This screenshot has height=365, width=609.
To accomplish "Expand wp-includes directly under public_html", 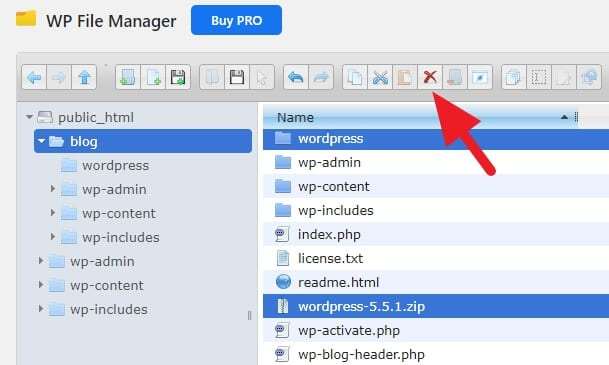I will 41,309.
